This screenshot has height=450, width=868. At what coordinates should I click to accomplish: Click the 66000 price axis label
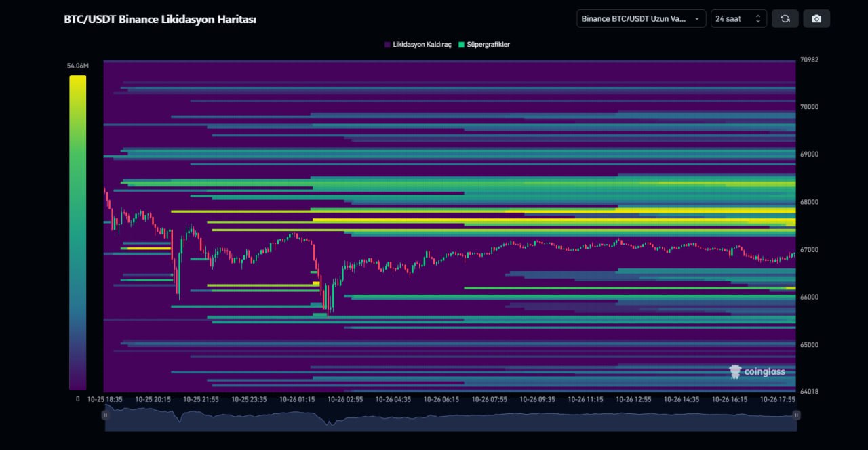pos(809,297)
